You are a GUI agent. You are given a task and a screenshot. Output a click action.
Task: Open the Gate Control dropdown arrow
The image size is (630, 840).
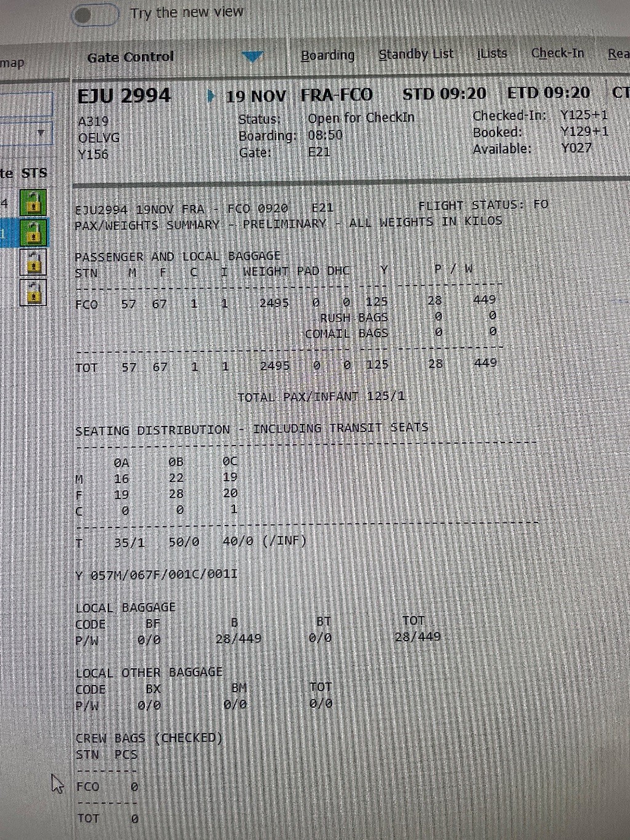coord(252,57)
